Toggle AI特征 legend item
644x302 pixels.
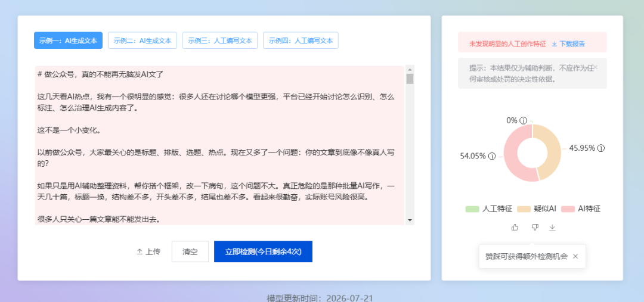(580, 209)
